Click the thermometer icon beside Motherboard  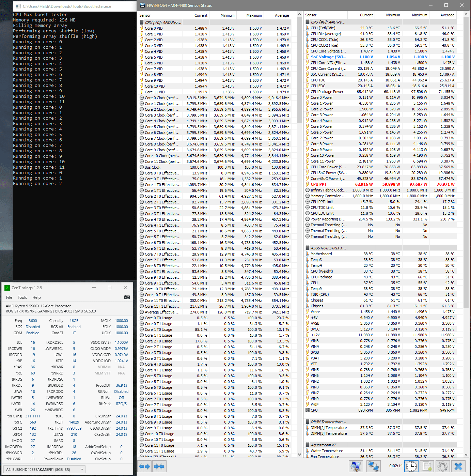[307, 254]
